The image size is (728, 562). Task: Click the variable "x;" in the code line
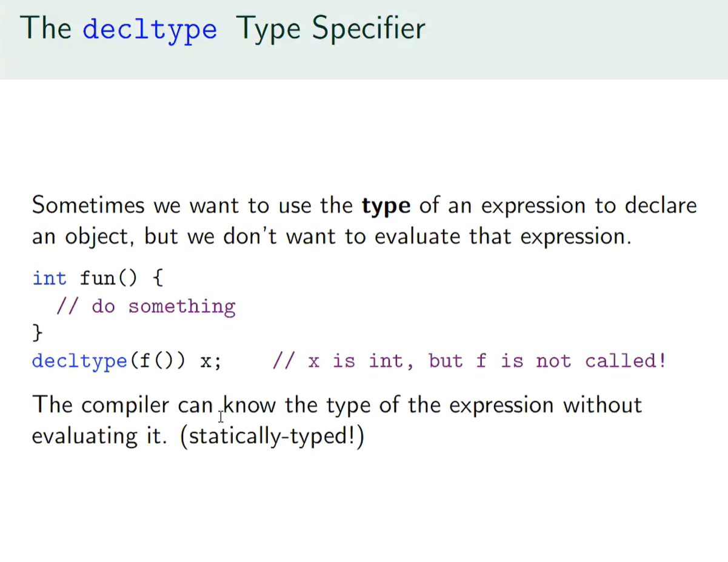(x=210, y=361)
